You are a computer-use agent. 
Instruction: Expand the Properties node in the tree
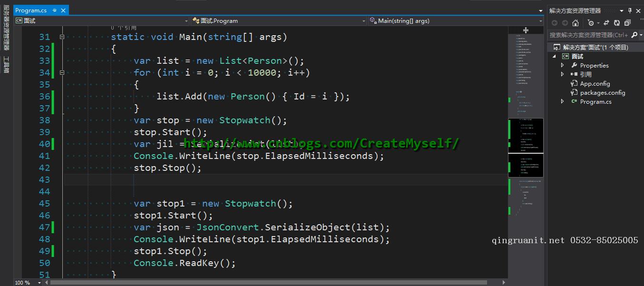(x=563, y=66)
